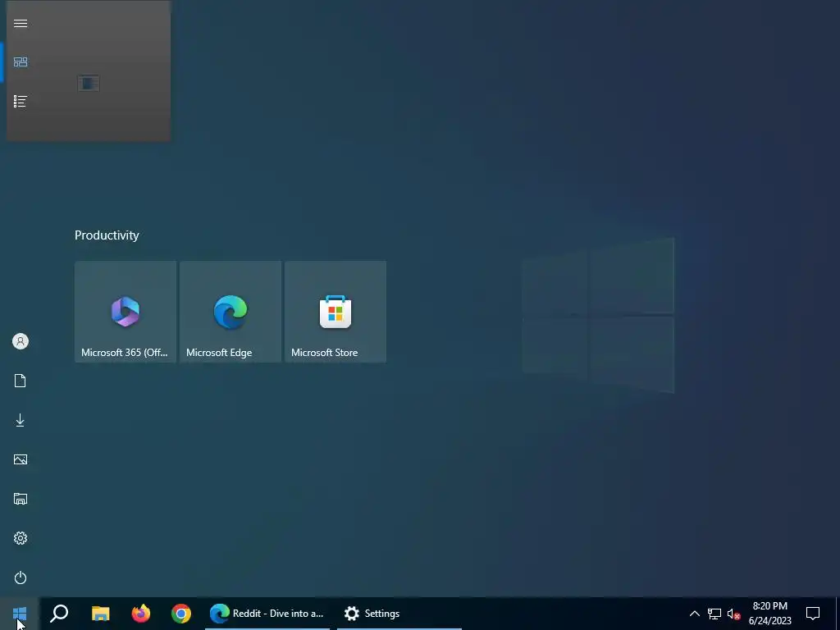Screen dimensions: 840x630
Task: Open the Microsoft 365 (Office) tile
Action: coord(126,312)
